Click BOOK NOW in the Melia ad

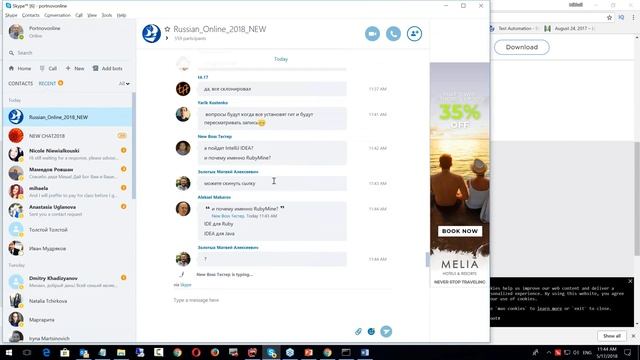[460, 231]
